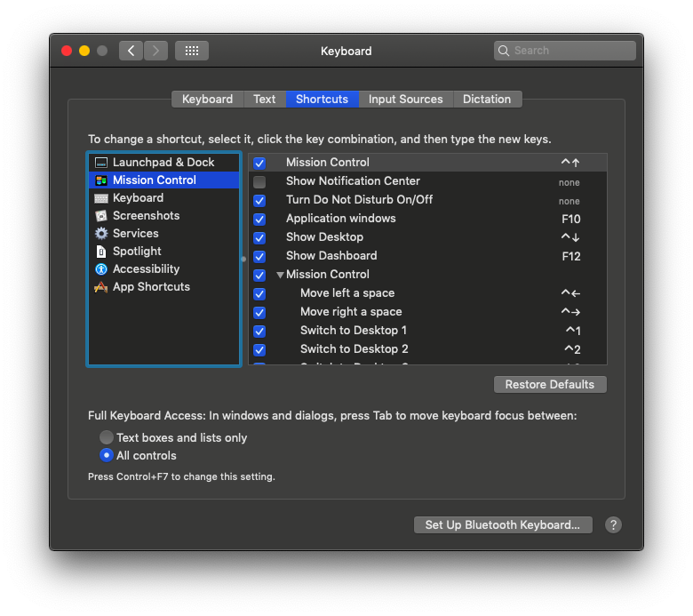
Task: Click the Services gear icon
Action: (100, 234)
